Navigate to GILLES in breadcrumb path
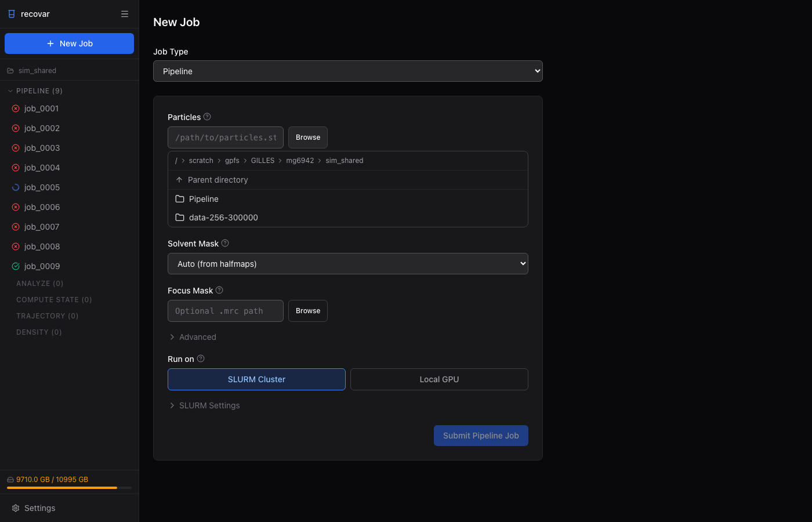The height and width of the screenshot is (522, 812). point(263,161)
